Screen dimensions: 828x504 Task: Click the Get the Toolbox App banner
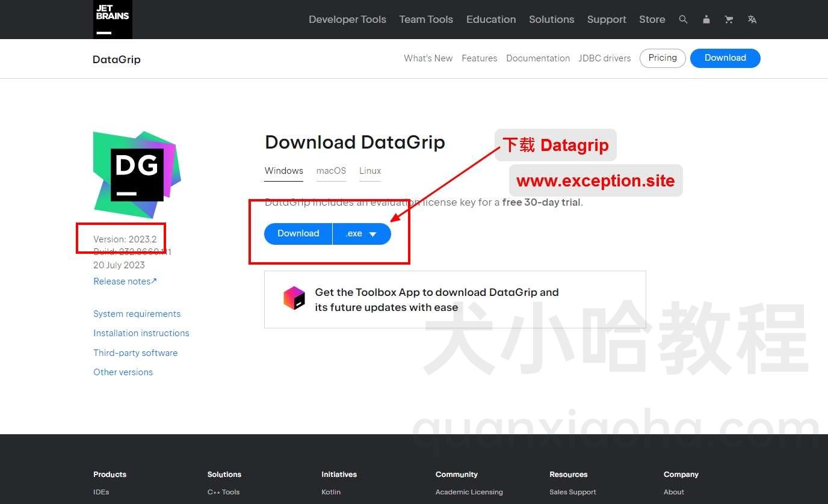455,300
